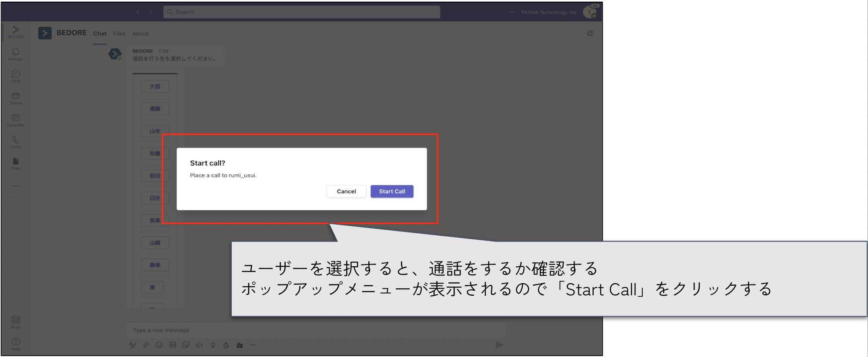Click the Search box
This screenshot has width=868, height=357.
301,12
